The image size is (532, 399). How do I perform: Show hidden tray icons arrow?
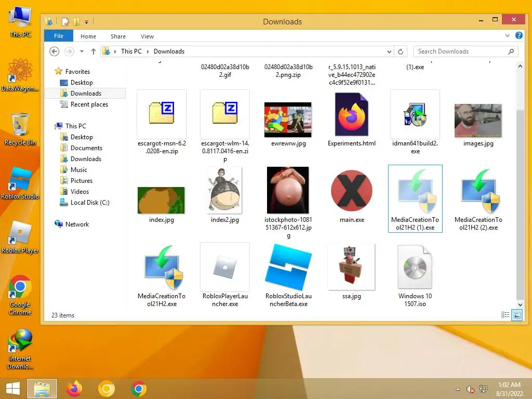[458, 389]
